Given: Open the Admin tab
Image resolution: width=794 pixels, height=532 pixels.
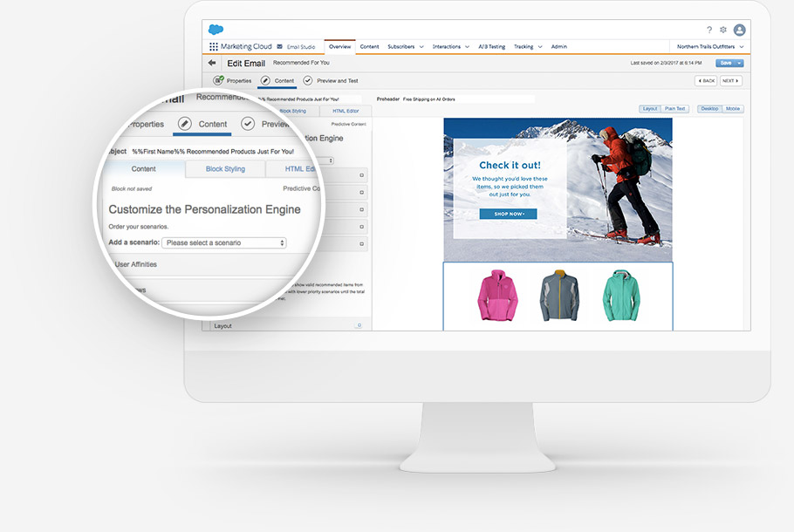Looking at the screenshot, I should pyautogui.click(x=559, y=46).
